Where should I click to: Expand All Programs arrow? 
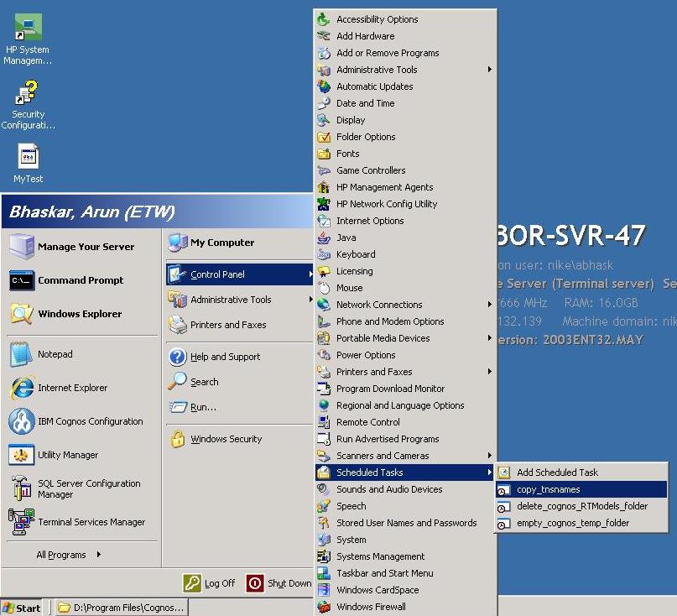(x=99, y=554)
